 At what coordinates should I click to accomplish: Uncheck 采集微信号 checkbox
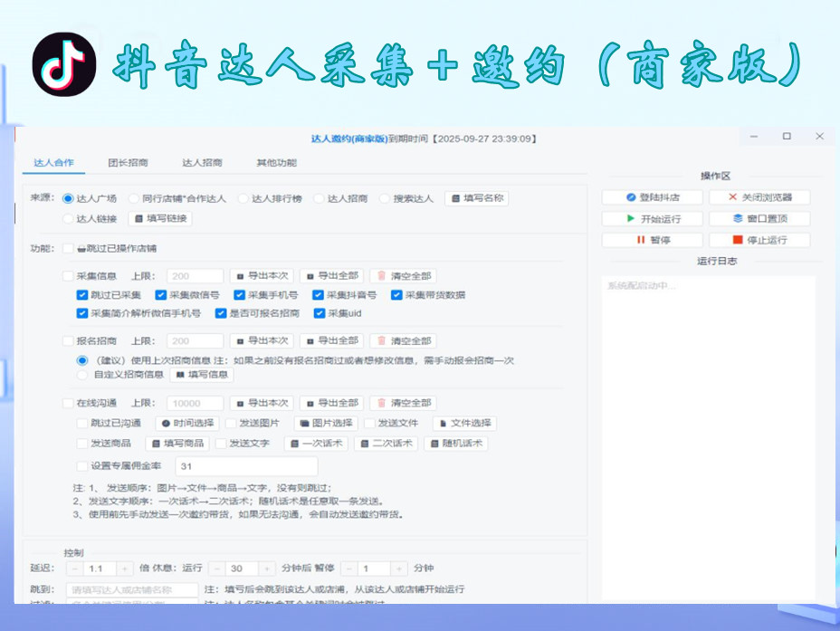click(x=161, y=295)
